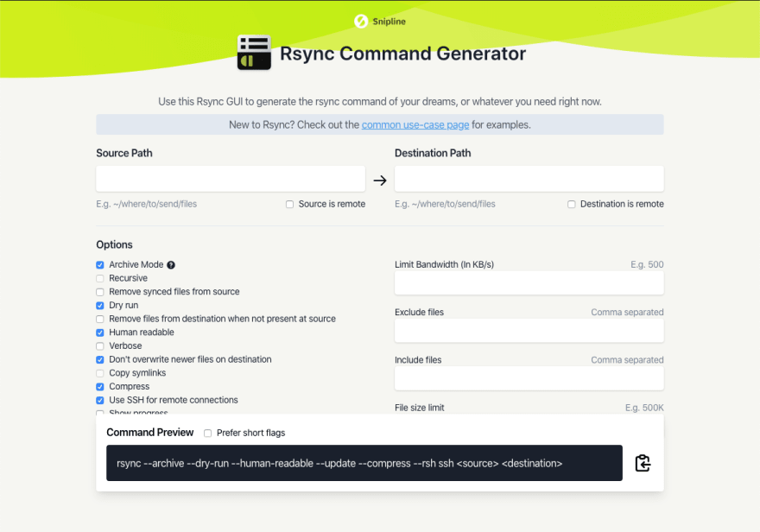Click the Destination Path label

(433, 153)
